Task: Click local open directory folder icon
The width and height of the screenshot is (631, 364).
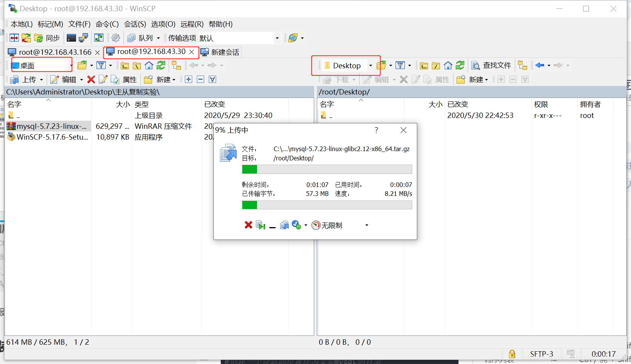Action: [82, 65]
